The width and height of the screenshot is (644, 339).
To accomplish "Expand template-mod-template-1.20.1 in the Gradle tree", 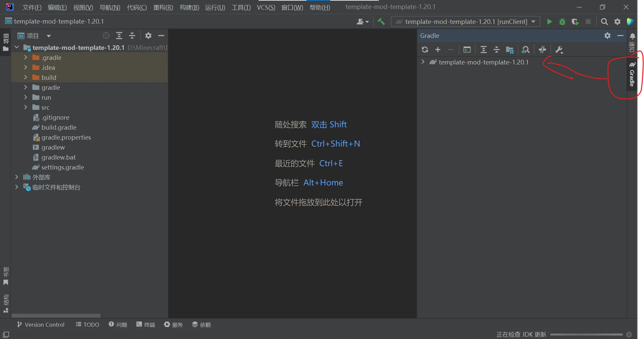I will click(423, 62).
